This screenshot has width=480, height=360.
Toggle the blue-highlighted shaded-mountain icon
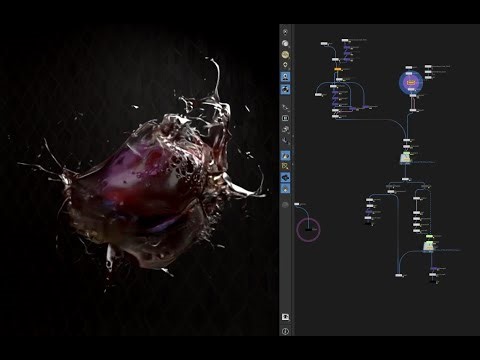click(x=285, y=155)
